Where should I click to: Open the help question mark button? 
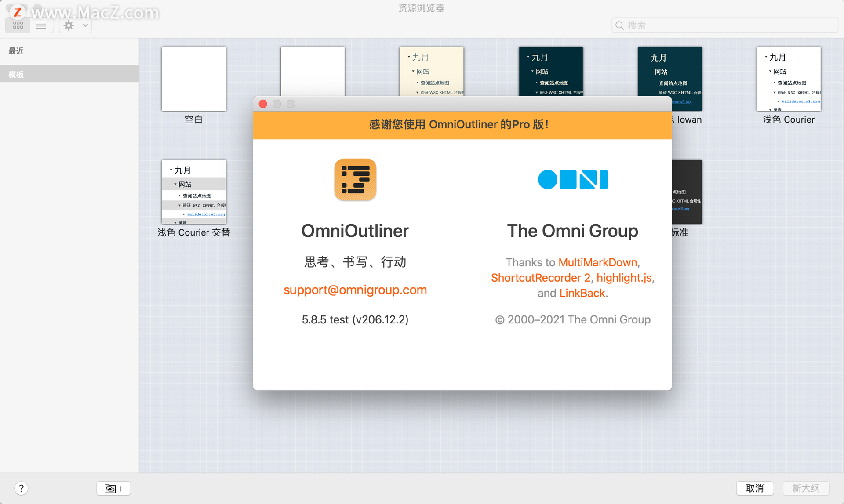click(x=21, y=488)
